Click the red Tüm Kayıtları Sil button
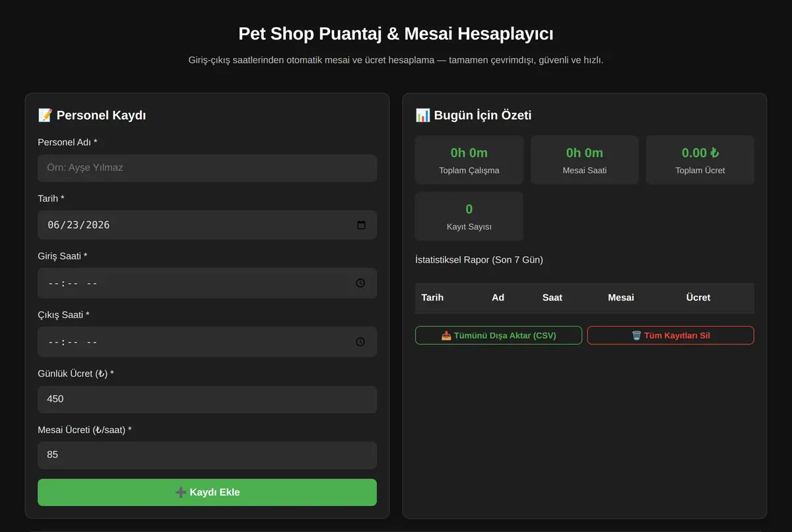The image size is (792, 532). [x=671, y=335]
